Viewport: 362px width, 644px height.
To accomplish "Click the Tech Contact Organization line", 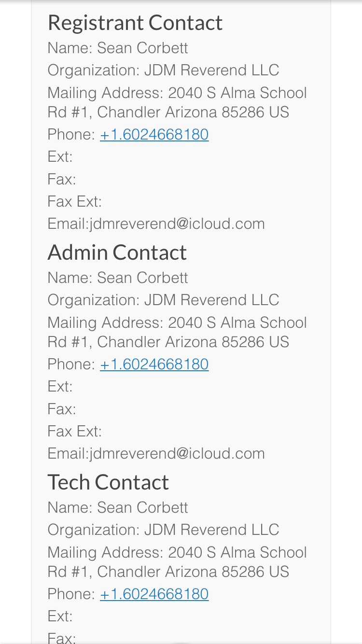I will point(163,530).
